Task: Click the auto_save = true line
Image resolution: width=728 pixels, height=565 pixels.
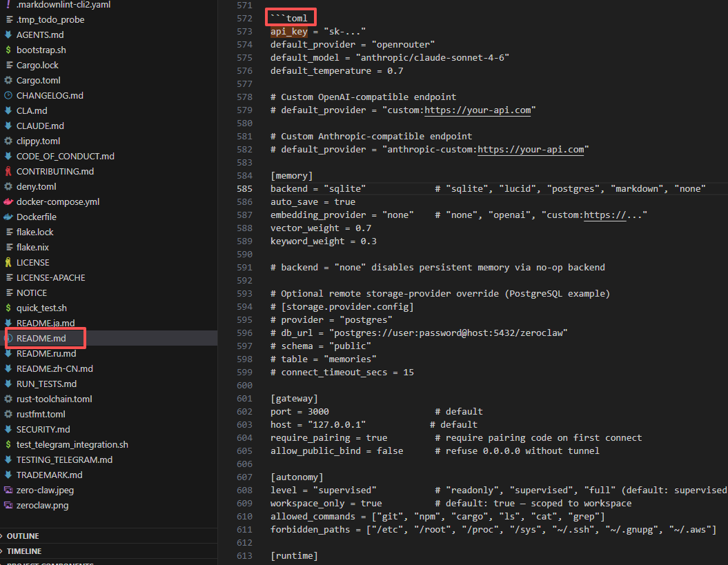Action: click(313, 202)
